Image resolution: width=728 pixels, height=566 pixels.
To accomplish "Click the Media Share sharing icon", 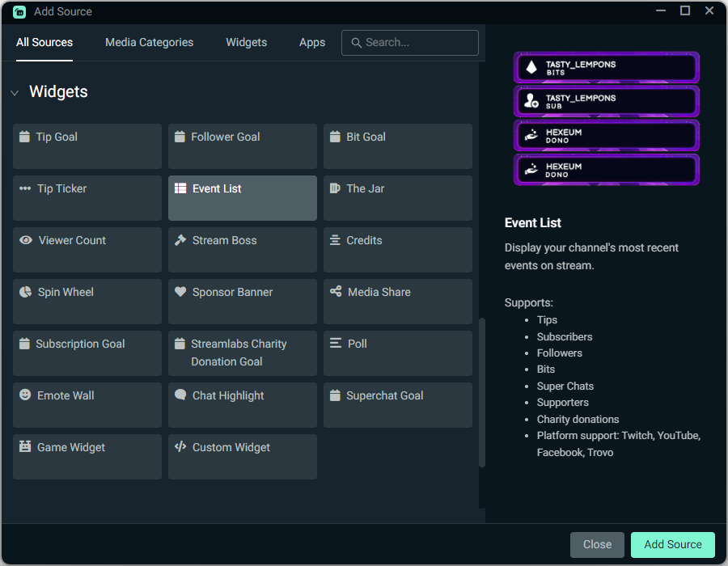I will coord(335,291).
